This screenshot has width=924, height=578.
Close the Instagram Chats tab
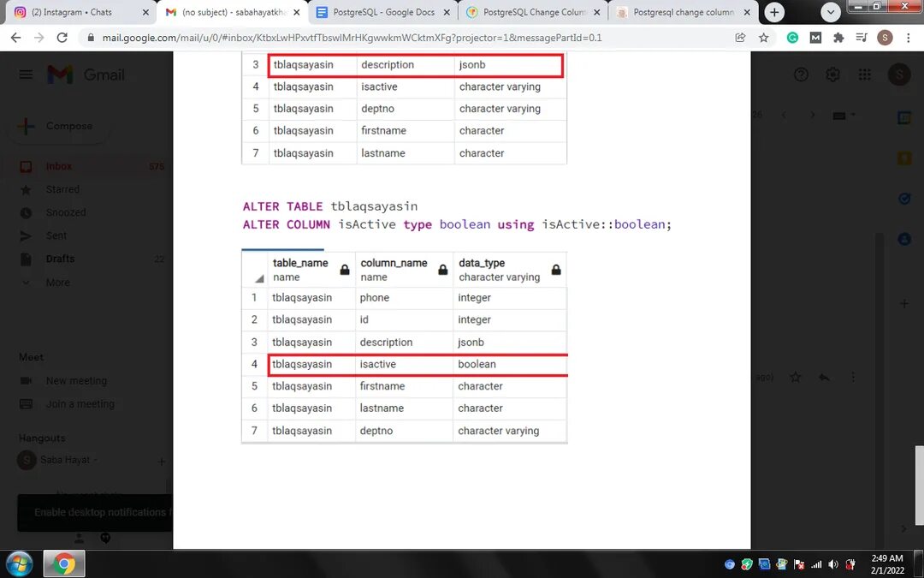tap(145, 12)
